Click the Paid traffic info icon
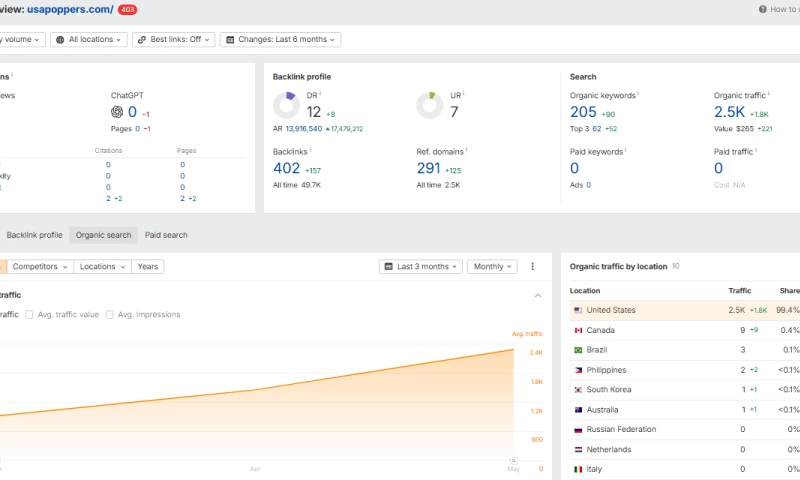 pyautogui.click(x=756, y=150)
